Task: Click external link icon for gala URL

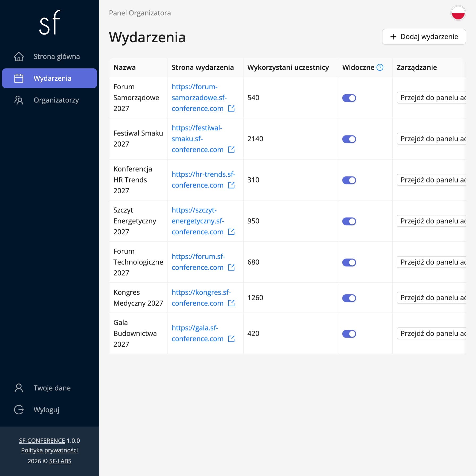Action: (231, 339)
